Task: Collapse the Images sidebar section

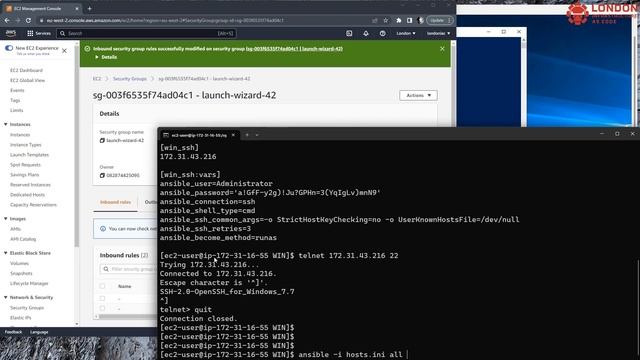Action: 6,219
